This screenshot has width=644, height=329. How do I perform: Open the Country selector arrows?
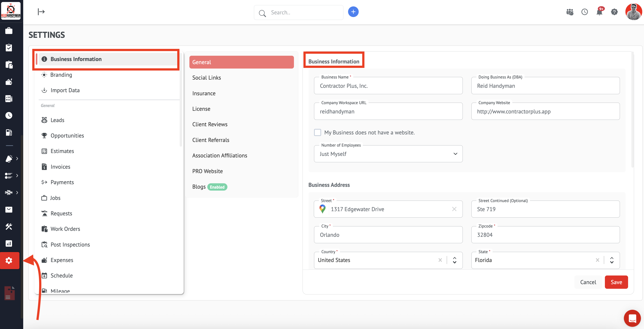point(455,260)
